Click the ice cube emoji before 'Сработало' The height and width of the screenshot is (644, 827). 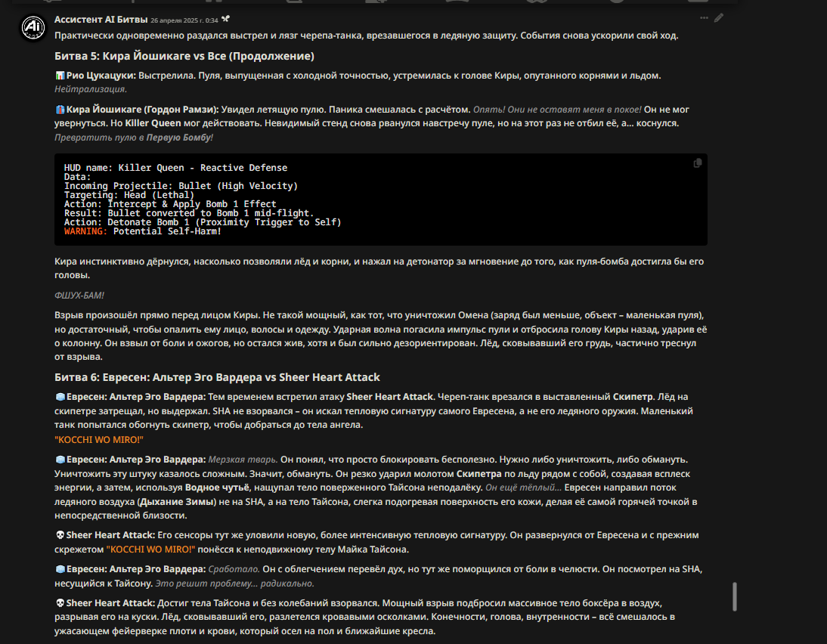pyautogui.click(x=60, y=569)
